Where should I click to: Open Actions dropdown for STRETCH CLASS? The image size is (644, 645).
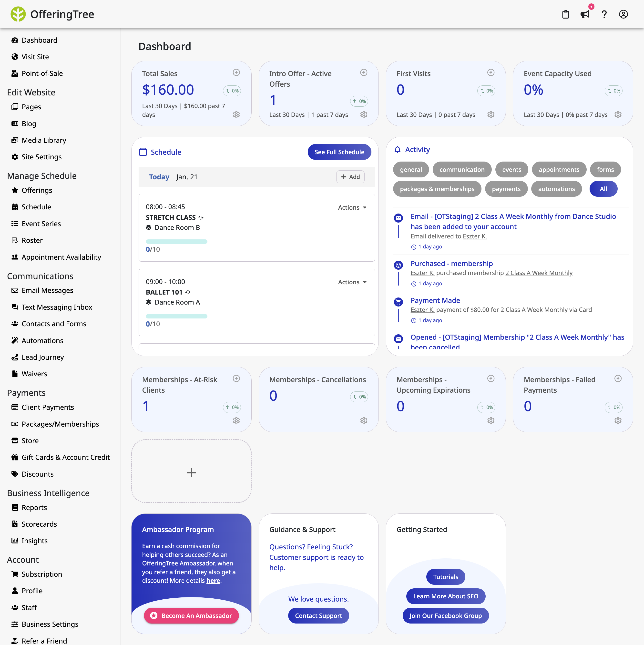click(352, 207)
